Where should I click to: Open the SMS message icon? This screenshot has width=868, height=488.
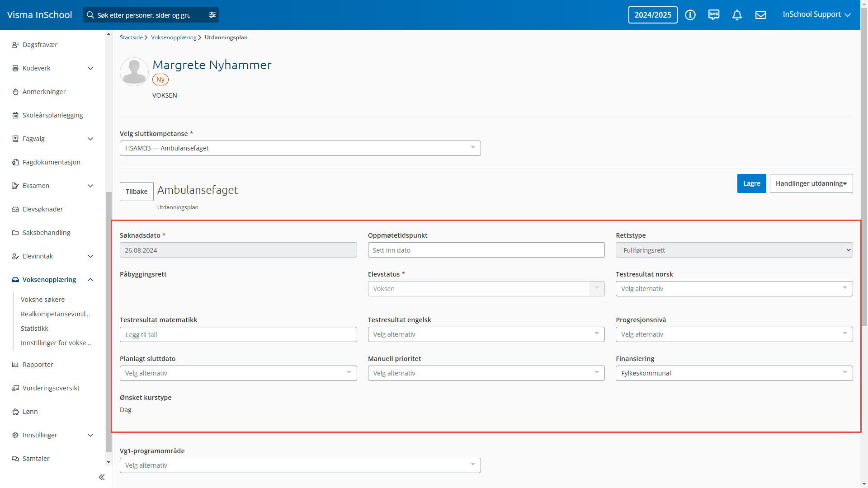714,15
